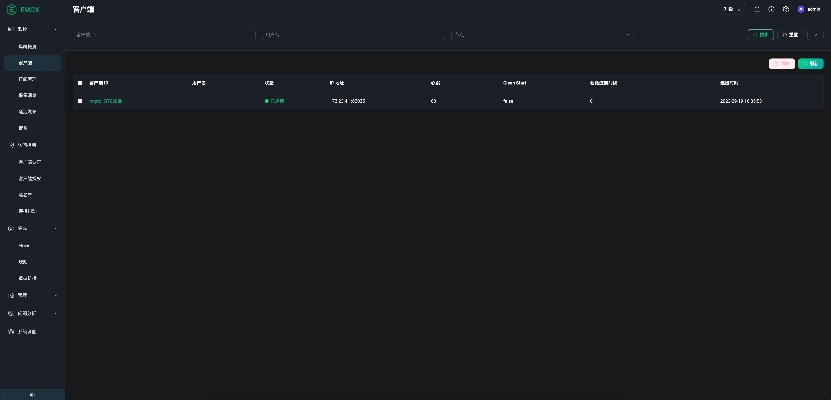Click the EMQX logo icon
The image size is (831, 400).
11,9
